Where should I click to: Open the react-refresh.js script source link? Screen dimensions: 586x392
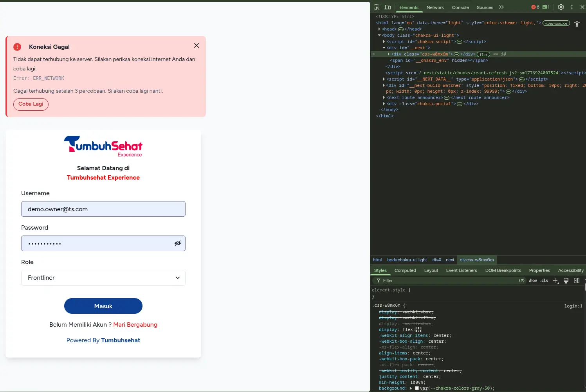tap(488, 73)
